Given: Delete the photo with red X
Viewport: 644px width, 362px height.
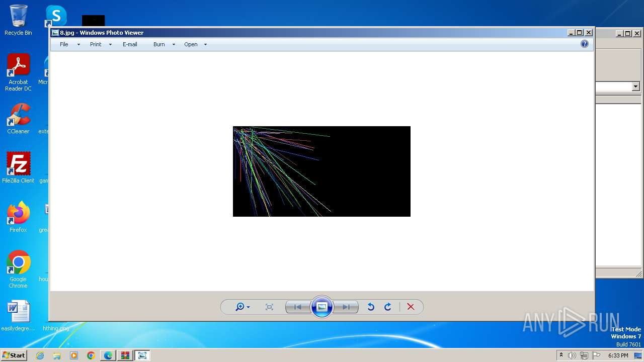Looking at the screenshot, I should [411, 307].
